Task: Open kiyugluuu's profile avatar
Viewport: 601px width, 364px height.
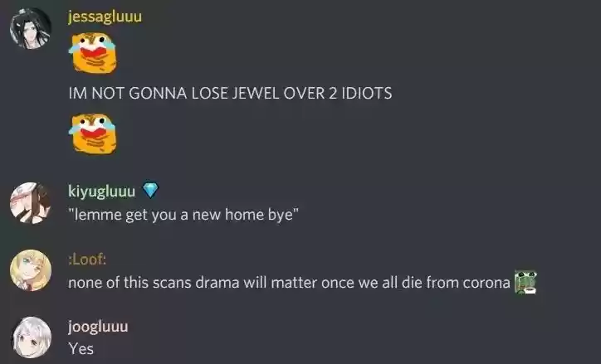Action: click(x=31, y=203)
